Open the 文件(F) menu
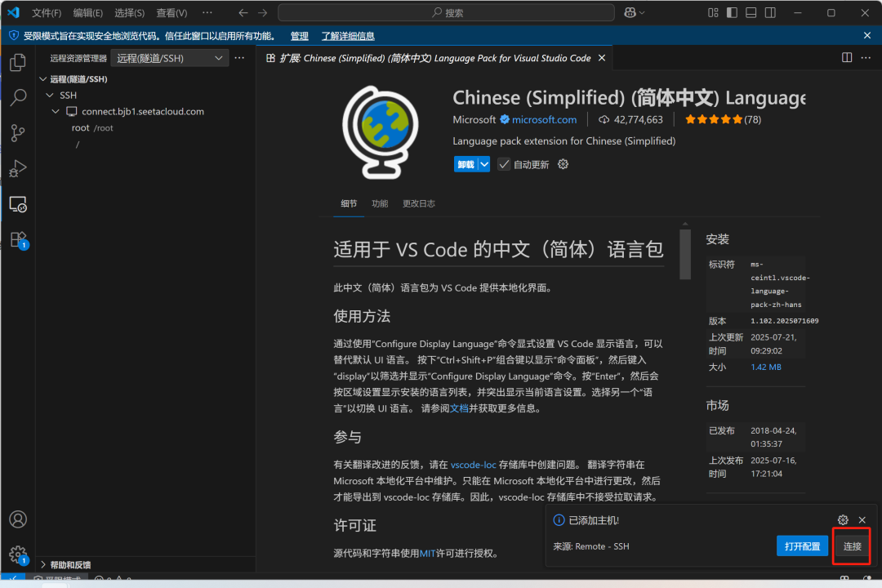882x588 pixels. coord(46,12)
